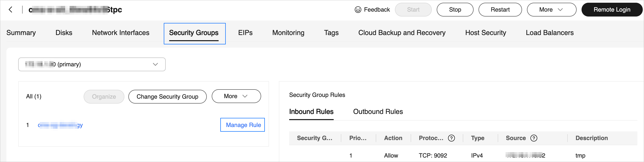Click the Remote Login button

click(x=612, y=10)
